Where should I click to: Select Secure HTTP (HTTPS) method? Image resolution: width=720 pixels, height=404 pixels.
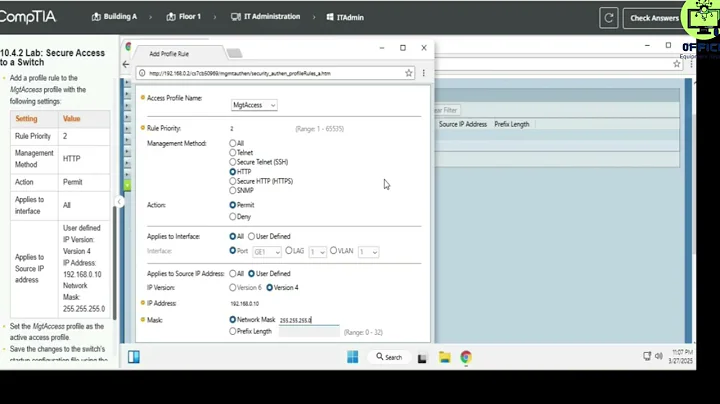[x=232, y=181]
